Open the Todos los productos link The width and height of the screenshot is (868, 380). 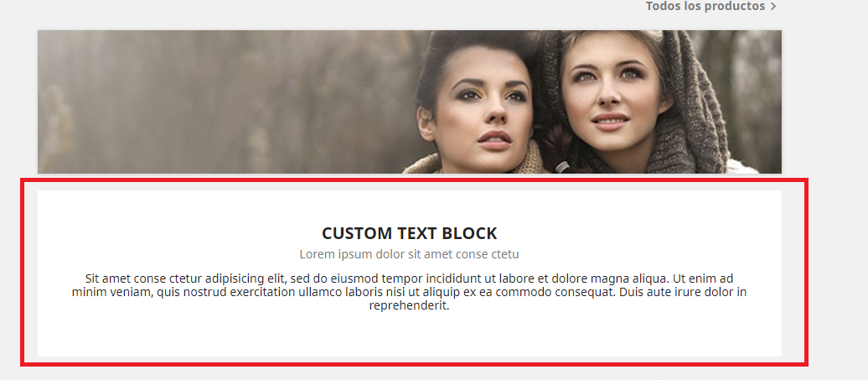[x=705, y=6]
